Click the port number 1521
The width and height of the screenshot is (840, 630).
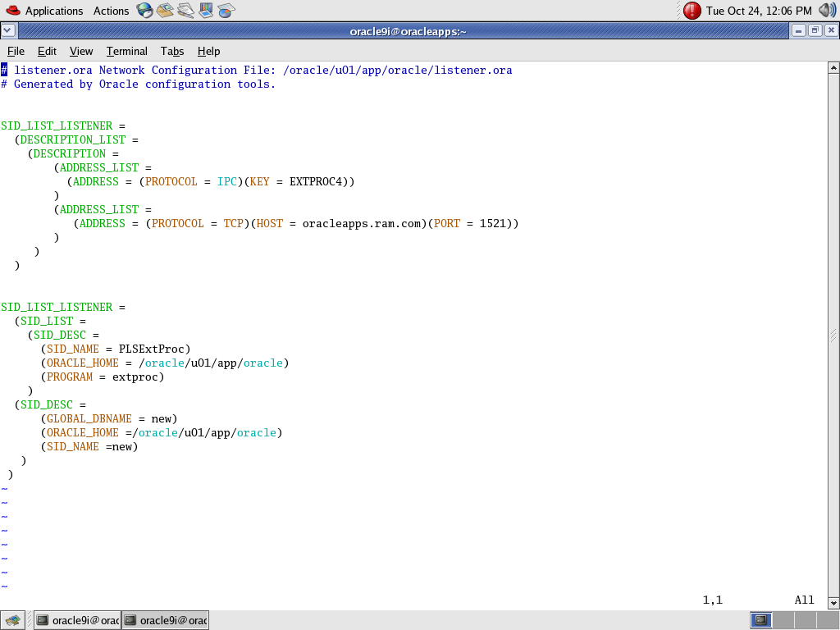[493, 223]
